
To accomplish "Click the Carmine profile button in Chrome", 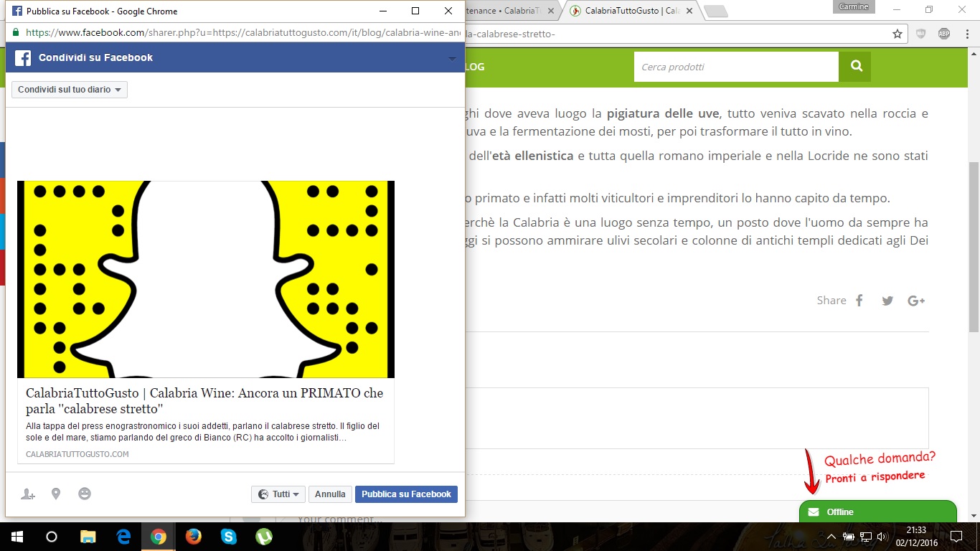I will pyautogui.click(x=854, y=7).
